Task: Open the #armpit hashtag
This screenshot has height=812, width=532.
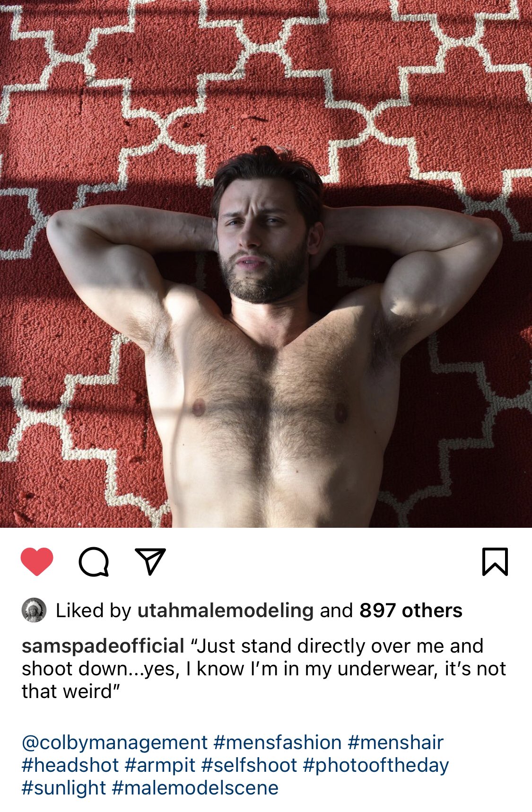Action: 160,766
